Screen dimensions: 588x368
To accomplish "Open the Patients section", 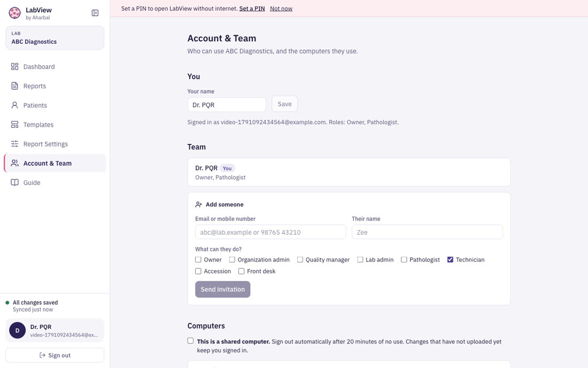I will [x=55, y=105].
